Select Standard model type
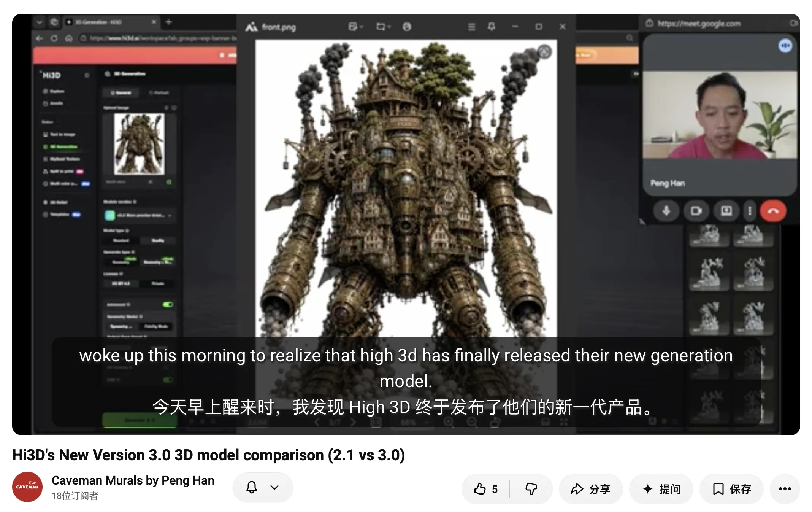 (121, 240)
